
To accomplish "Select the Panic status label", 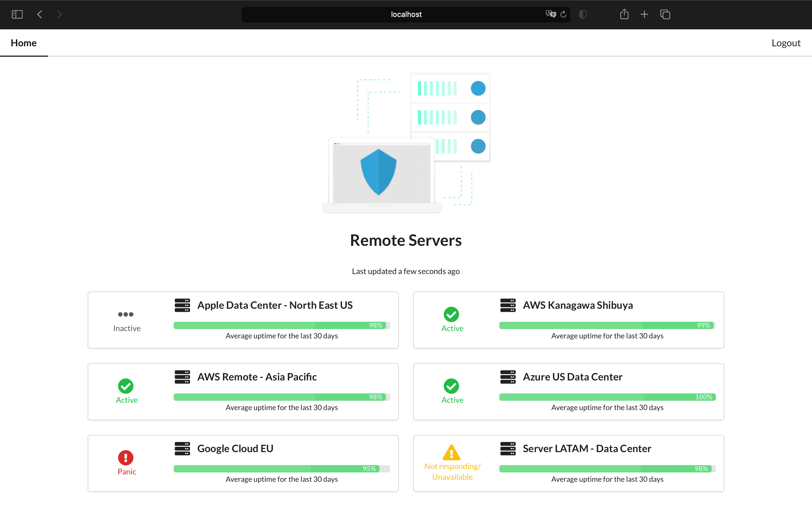I will click(127, 472).
